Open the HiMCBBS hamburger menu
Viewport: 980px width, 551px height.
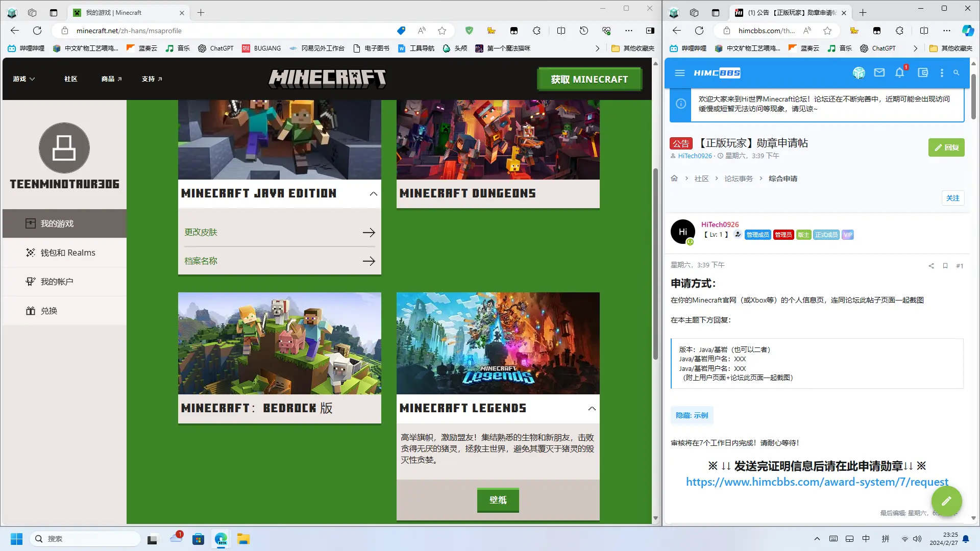tap(679, 73)
